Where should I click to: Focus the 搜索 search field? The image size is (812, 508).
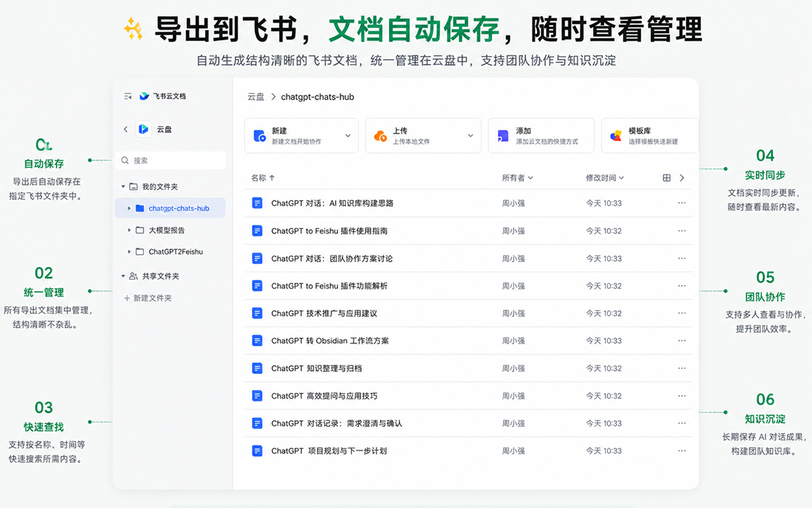pos(170,161)
